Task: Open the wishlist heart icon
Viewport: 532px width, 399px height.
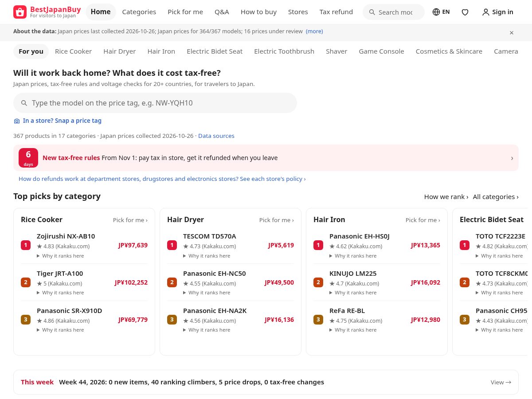Action: (465, 12)
